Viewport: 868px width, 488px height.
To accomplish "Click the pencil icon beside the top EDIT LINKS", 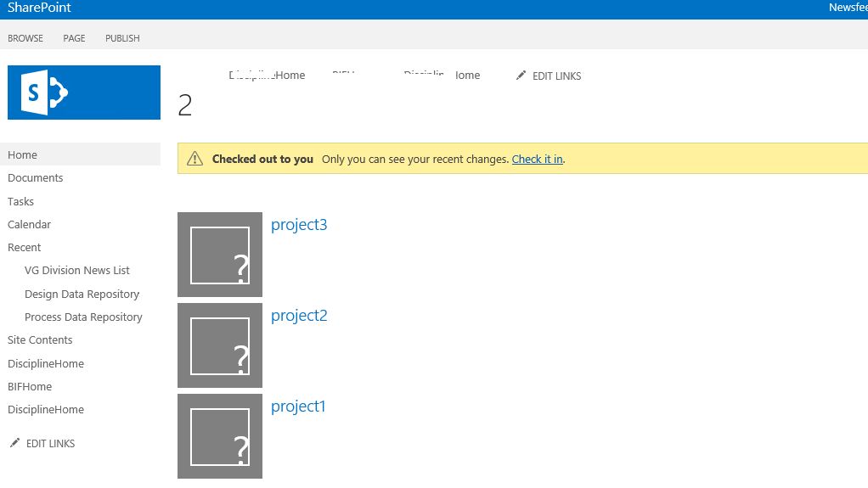I will coord(521,76).
